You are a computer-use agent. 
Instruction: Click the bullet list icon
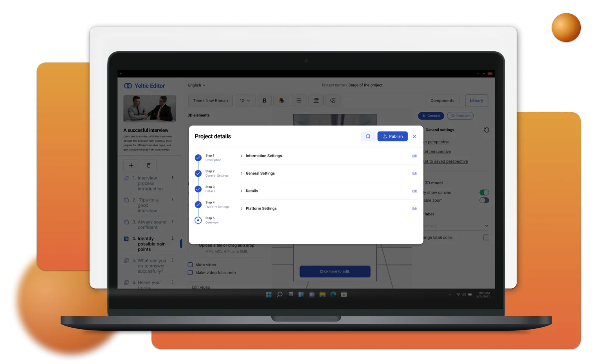tap(299, 100)
